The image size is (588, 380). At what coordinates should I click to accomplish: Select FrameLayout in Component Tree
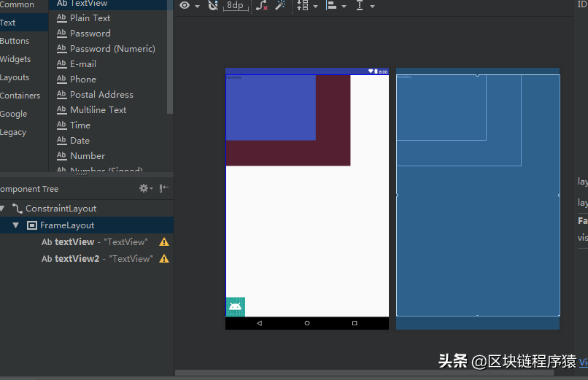tap(67, 225)
